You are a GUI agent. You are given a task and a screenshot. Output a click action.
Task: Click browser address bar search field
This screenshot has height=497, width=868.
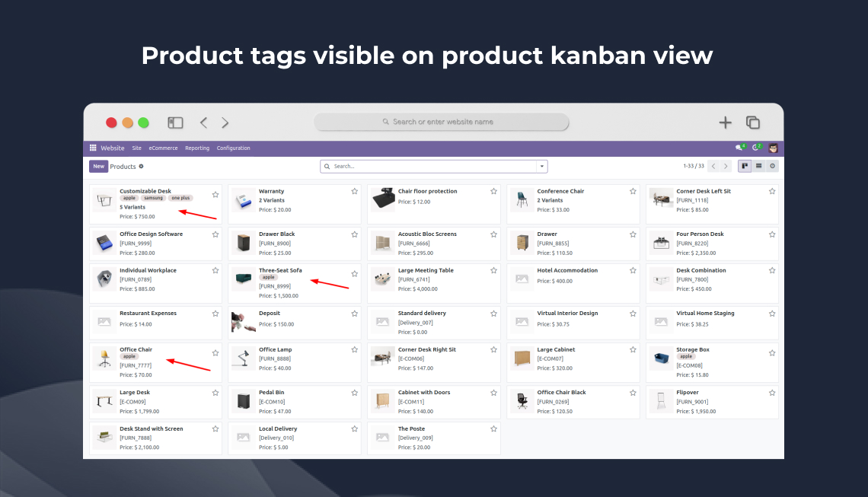pyautogui.click(x=442, y=122)
